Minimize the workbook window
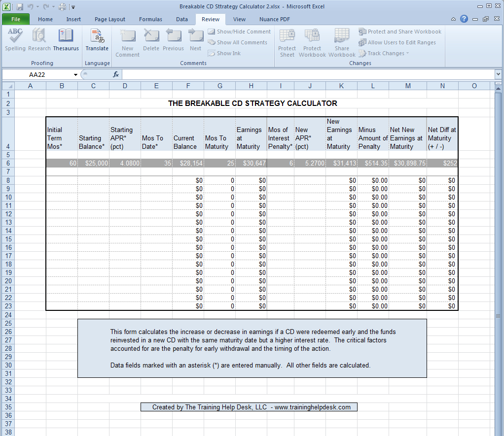This screenshot has height=436, width=504. click(x=475, y=19)
